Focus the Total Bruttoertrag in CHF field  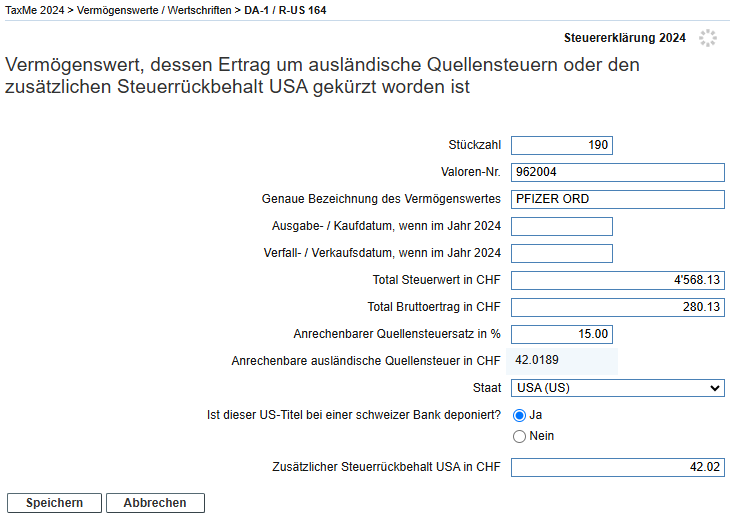[x=618, y=307]
